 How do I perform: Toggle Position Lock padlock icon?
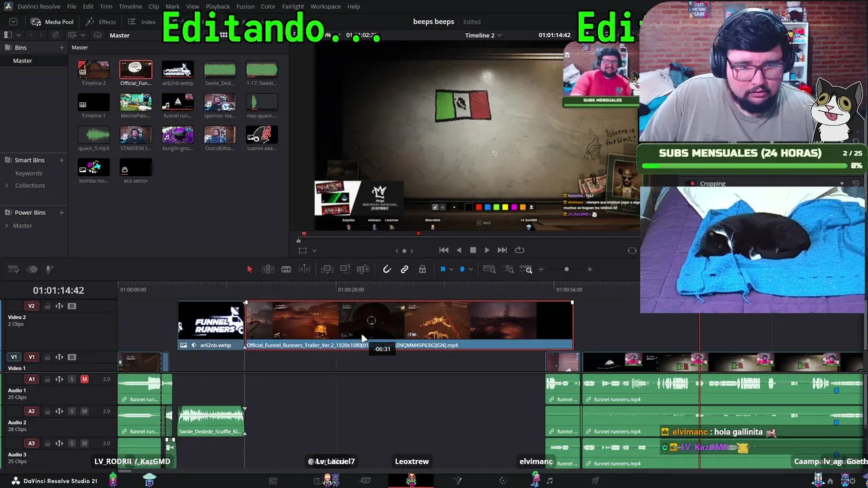422,269
